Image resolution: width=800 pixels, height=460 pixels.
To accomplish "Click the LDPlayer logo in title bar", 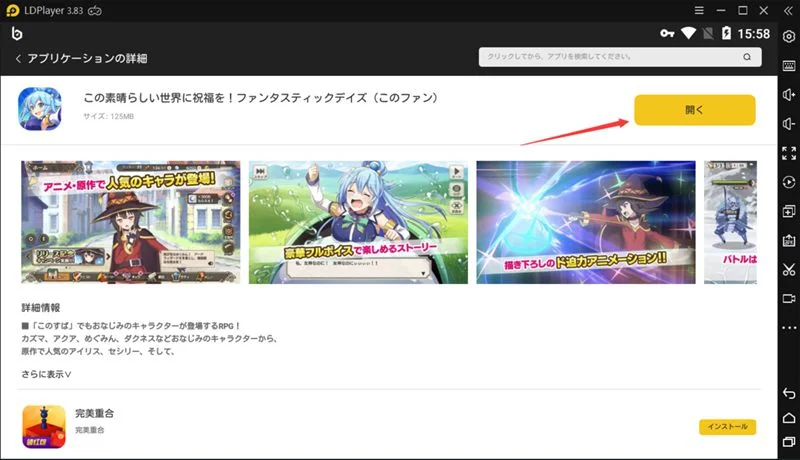I will point(12,11).
